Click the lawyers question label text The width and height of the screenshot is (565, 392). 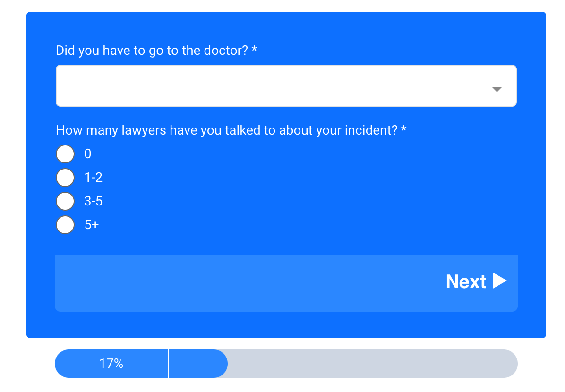click(x=227, y=130)
